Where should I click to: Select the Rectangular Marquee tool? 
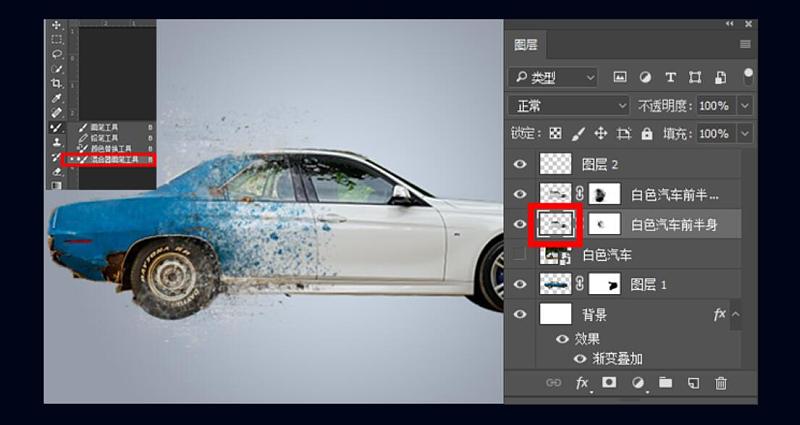click(57, 39)
